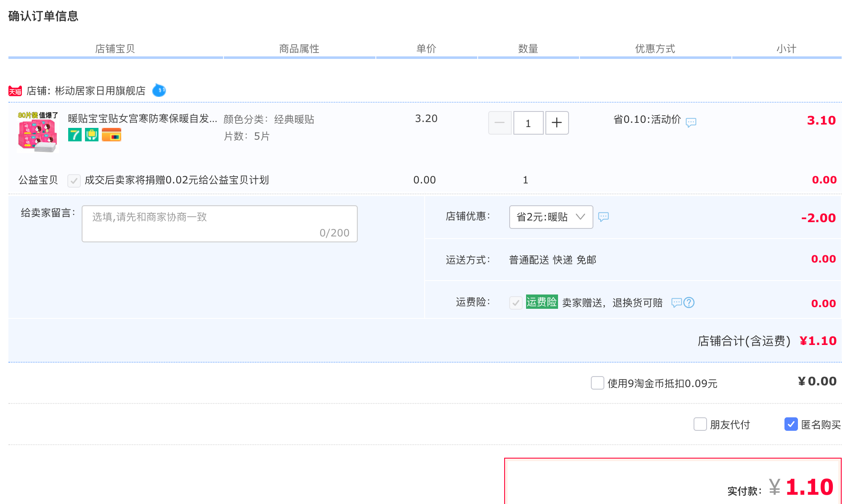Open the comment icon beside 店铺优惠 dropdown
The height and width of the screenshot is (504, 856).
(x=603, y=217)
